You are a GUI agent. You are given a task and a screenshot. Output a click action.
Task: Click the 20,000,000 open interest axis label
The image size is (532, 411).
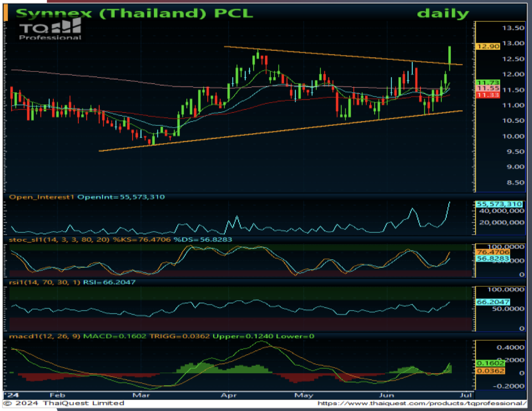coord(502,222)
